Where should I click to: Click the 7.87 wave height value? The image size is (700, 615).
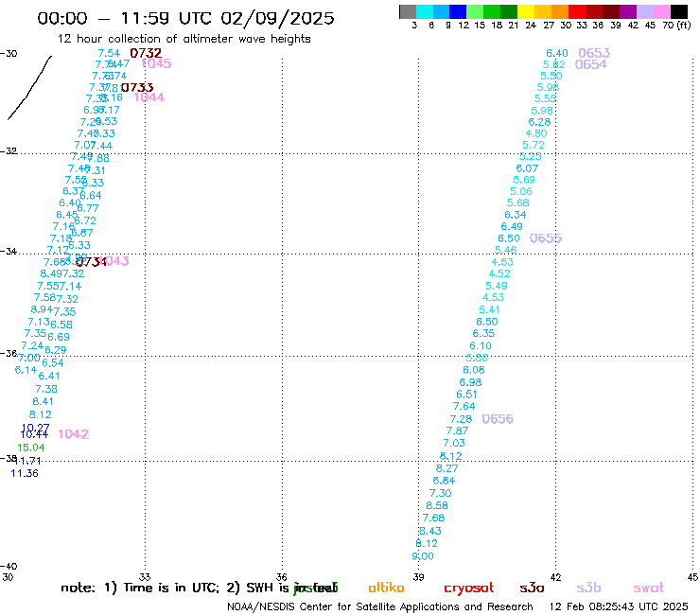(458, 431)
